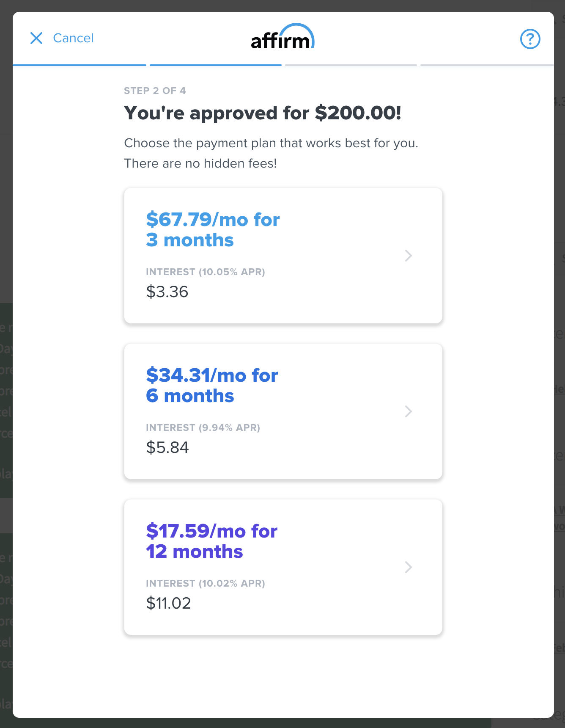Click the 'You're approved for $200.00!' heading

point(262,113)
